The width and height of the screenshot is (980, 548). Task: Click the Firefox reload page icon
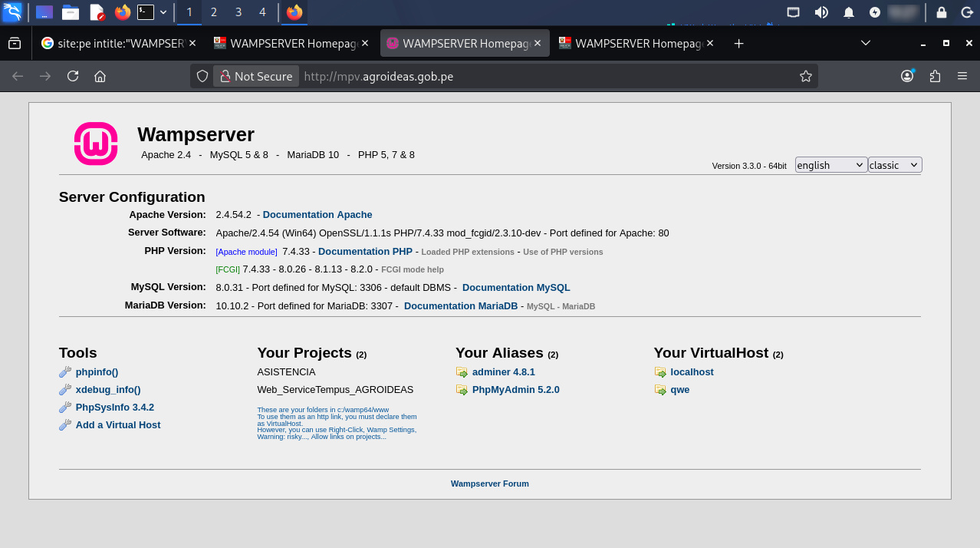73,76
